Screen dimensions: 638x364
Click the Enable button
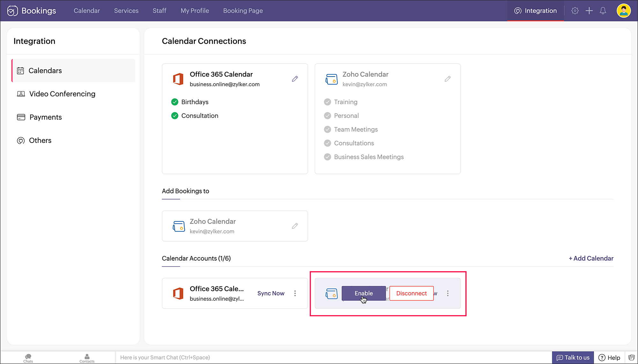pos(364,293)
